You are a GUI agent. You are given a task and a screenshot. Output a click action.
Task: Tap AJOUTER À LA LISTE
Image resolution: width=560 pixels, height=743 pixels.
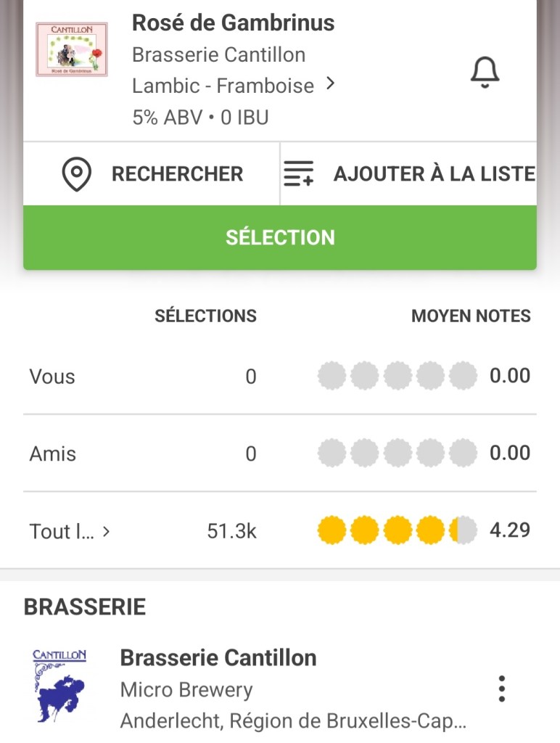tap(434, 174)
